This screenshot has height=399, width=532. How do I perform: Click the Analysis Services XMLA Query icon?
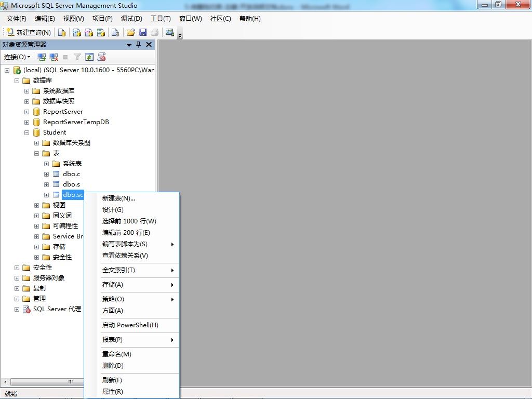pyautogui.click(x=101, y=33)
